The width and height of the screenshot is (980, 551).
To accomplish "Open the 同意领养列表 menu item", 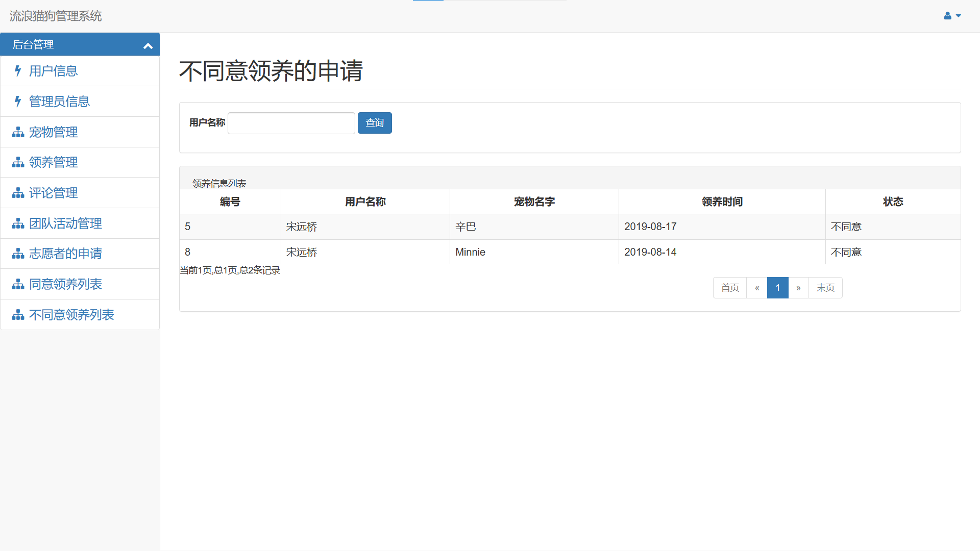I will point(65,284).
